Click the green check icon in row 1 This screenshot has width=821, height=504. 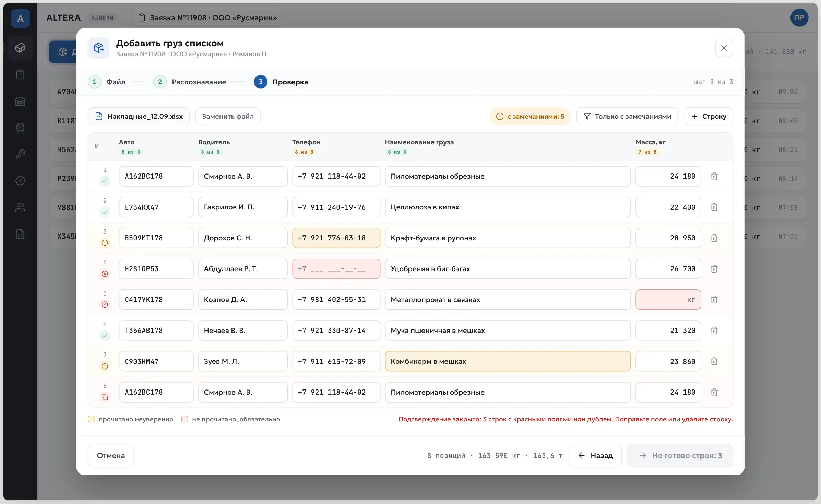tap(105, 181)
